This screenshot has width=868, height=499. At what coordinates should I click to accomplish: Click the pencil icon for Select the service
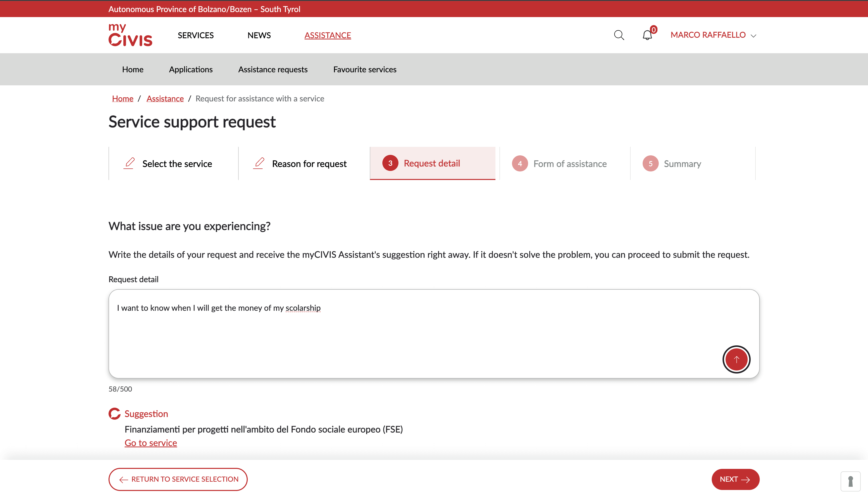pyautogui.click(x=129, y=163)
